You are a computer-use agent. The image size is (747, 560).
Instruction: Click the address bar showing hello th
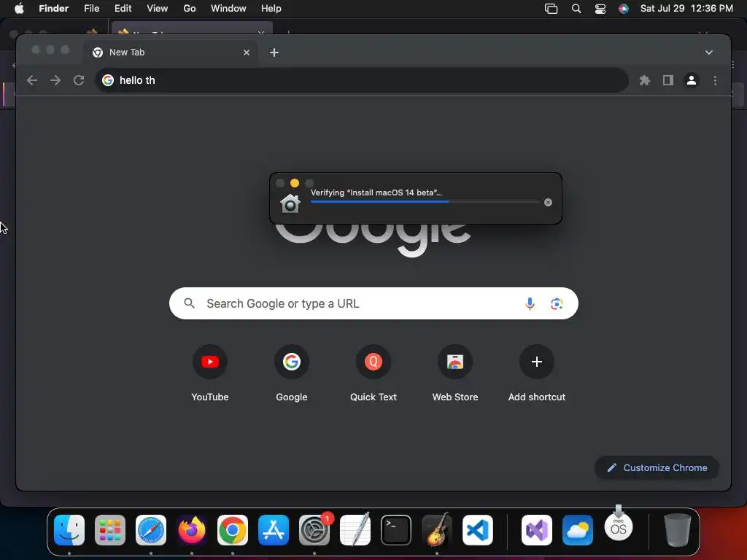[x=361, y=80]
